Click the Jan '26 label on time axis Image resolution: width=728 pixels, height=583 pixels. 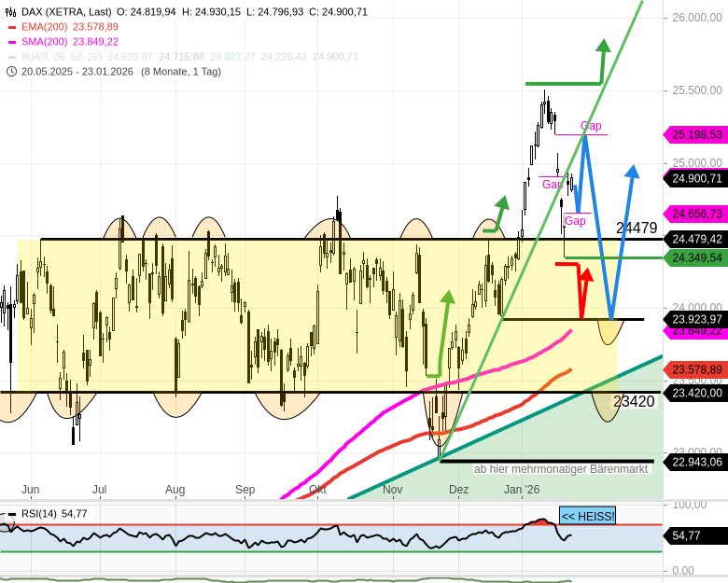[x=522, y=489]
